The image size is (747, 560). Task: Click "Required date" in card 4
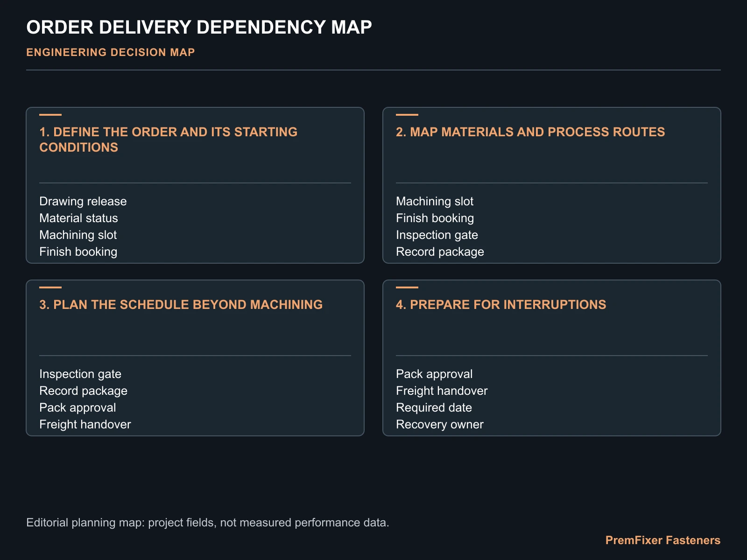pos(434,407)
